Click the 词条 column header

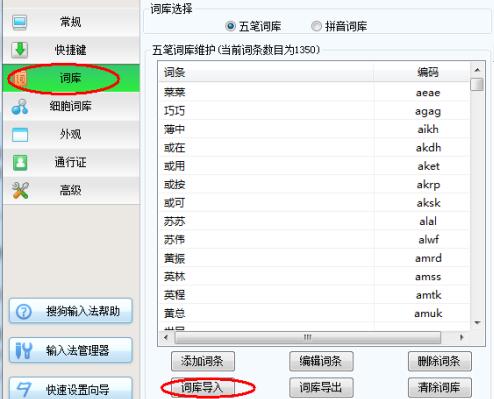(x=266, y=72)
